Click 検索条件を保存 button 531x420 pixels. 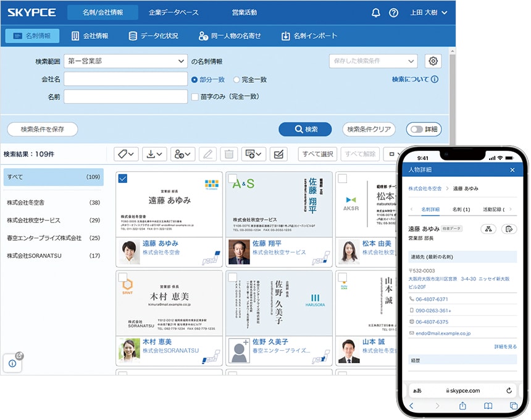point(43,129)
